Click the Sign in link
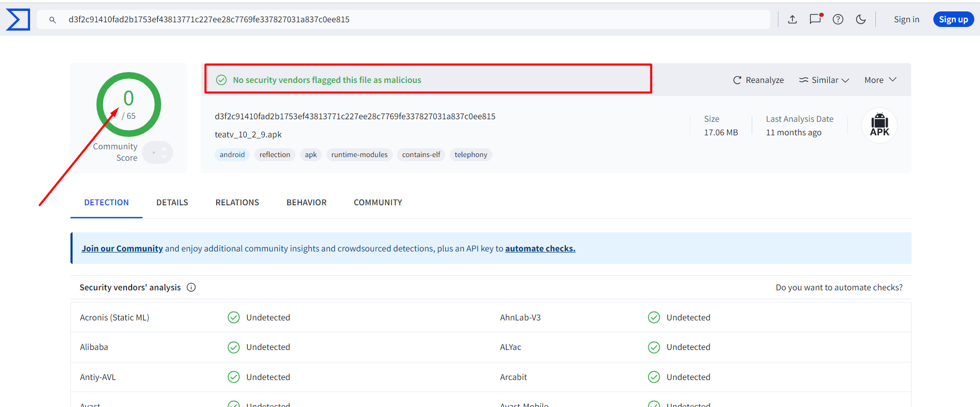 tap(906, 19)
